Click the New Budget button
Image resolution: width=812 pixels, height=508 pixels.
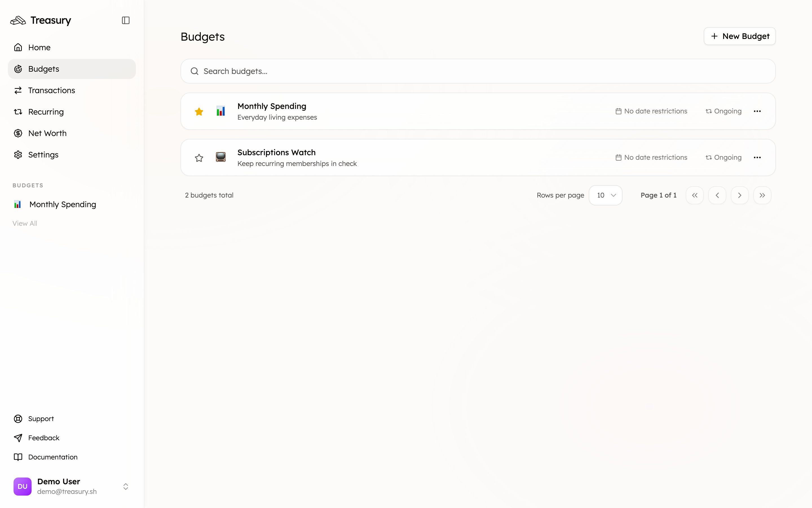click(740, 36)
